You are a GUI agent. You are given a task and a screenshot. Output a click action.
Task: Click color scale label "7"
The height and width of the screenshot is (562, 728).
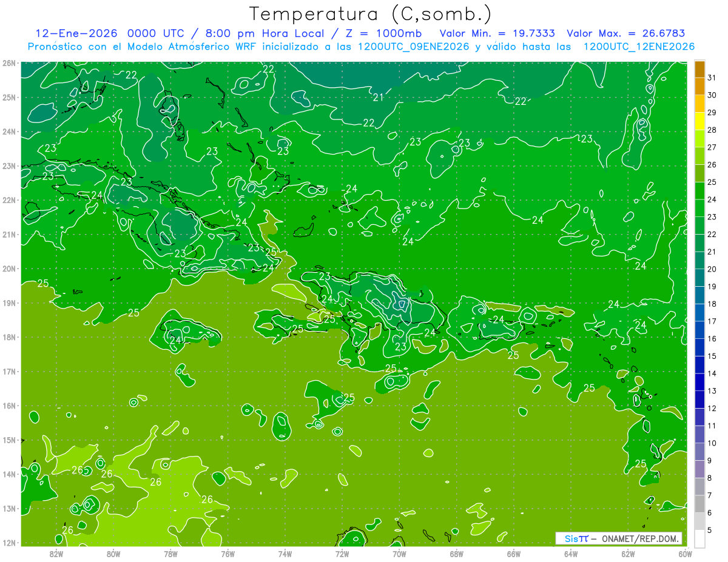click(x=710, y=495)
